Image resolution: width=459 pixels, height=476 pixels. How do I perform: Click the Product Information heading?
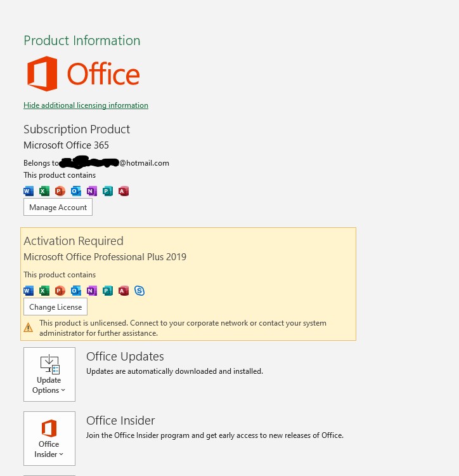[x=82, y=41]
